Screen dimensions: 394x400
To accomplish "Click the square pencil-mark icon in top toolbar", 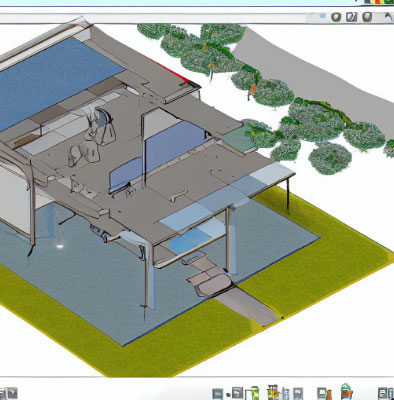I will point(351,17).
